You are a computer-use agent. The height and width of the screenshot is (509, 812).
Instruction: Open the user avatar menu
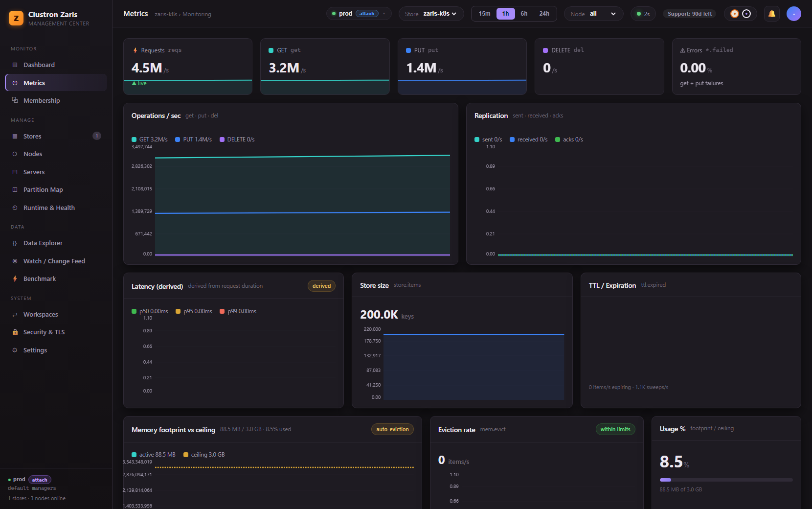coord(794,14)
